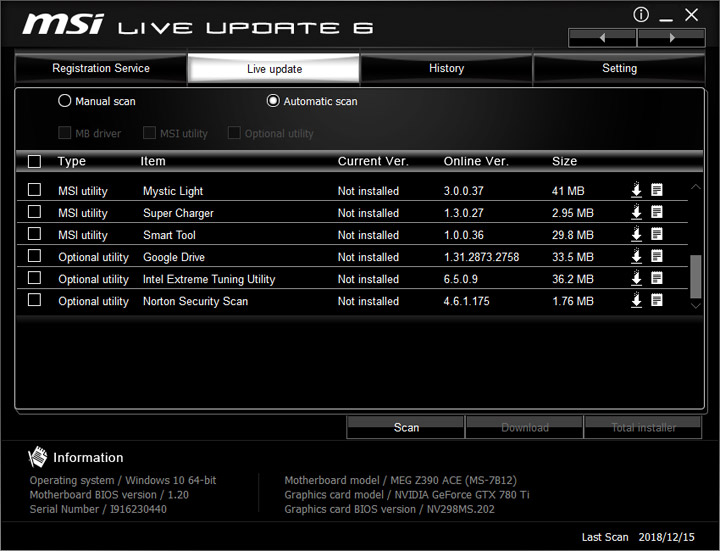Click the Item column header
Viewport: 720px width, 551px height.
coord(153,161)
